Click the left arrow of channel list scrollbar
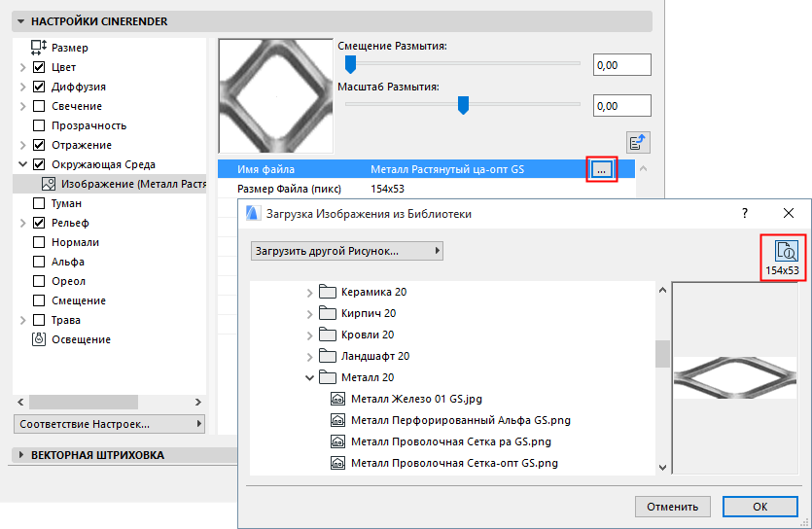The height and width of the screenshot is (529, 812). coord(20,402)
